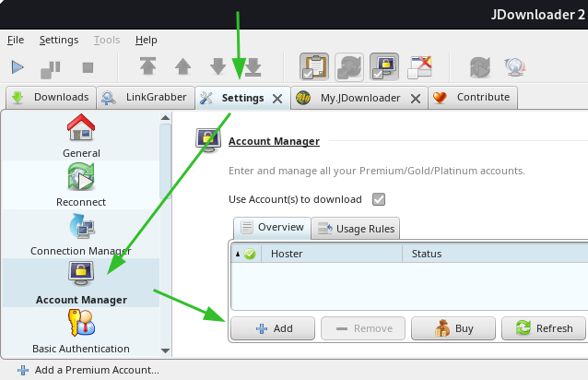
Task: Click the move-up arrow icon
Action: (x=182, y=66)
